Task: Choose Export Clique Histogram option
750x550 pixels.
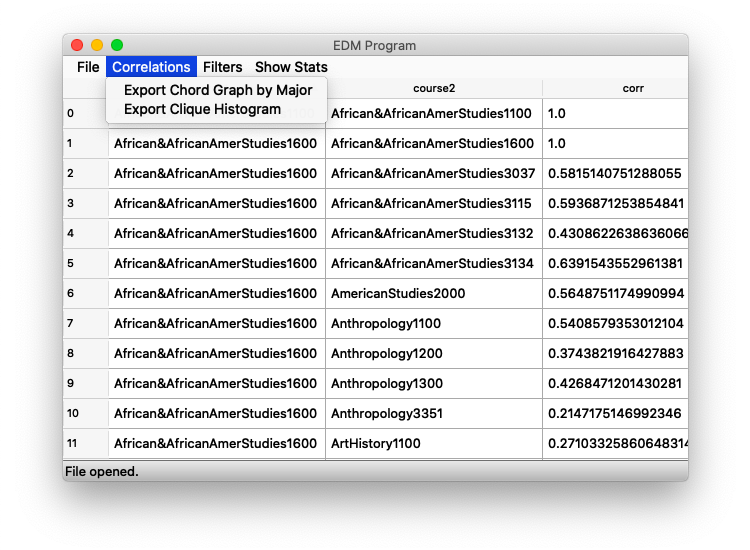Action: click(202, 109)
